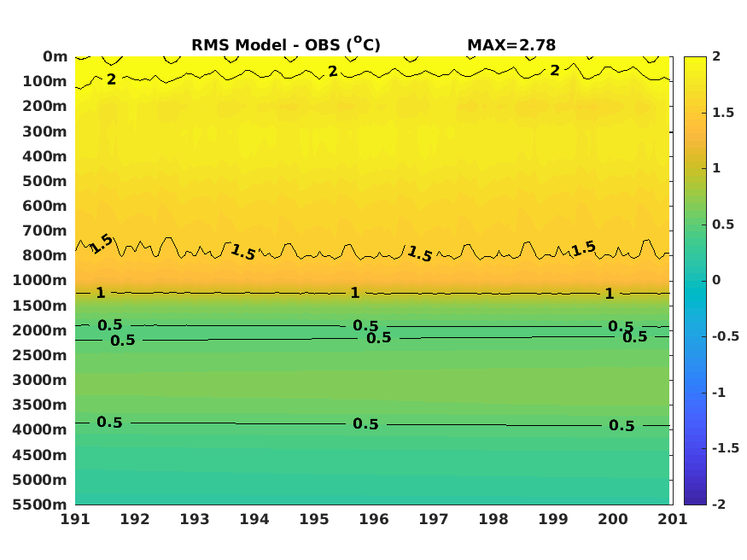Click the "300m" depth axis label
This screenshot has height=560, width=747.
(44, 131)
